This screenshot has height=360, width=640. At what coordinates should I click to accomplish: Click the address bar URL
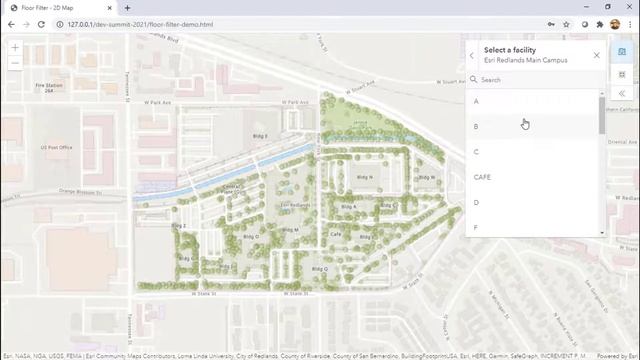coord(140,24)
